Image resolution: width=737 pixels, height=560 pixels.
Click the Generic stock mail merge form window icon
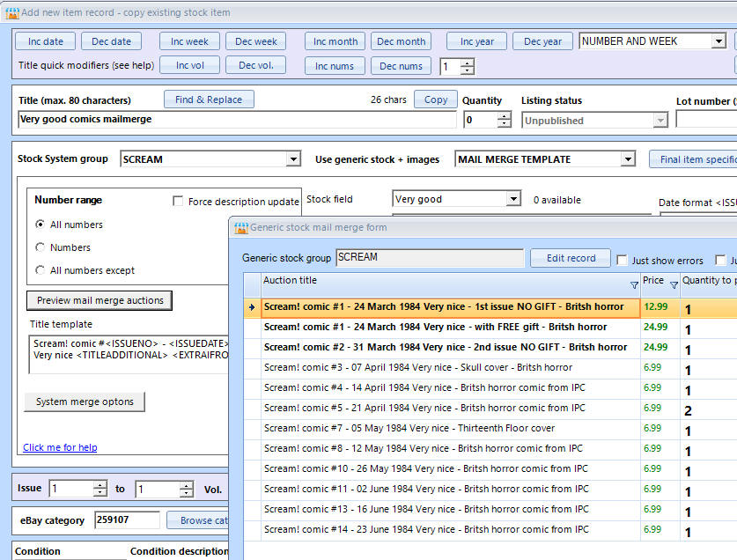[241, 227]
